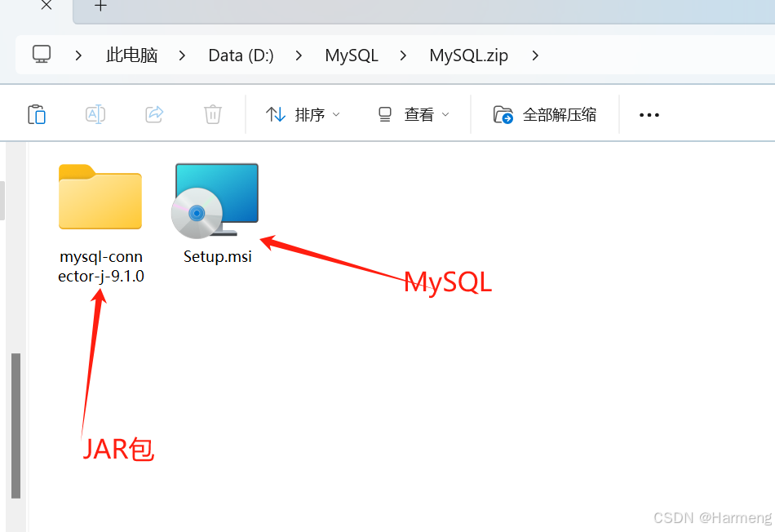Open 全部解压缩 (Extract All) from the toolbar
This screenshot has height=532, width=775.
pos(545,114)
